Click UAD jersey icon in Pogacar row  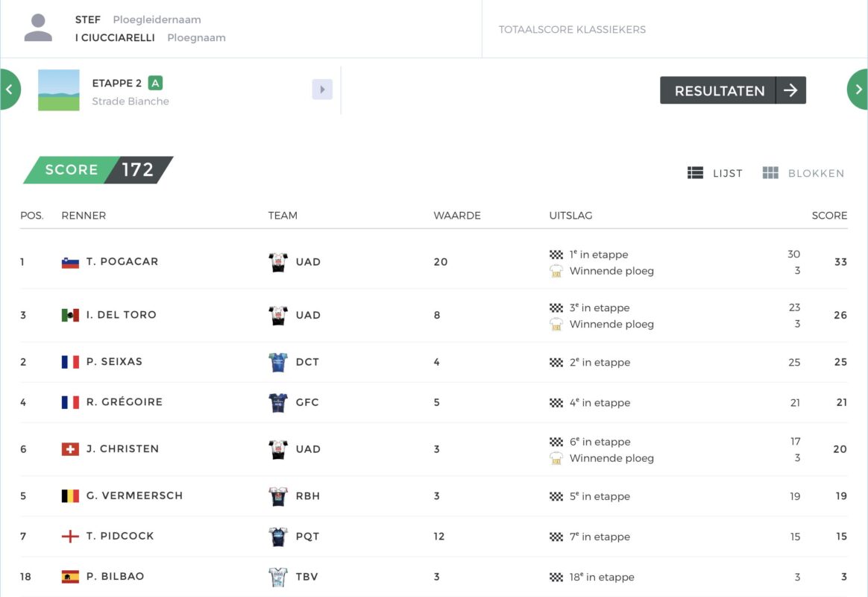point(278,262)
